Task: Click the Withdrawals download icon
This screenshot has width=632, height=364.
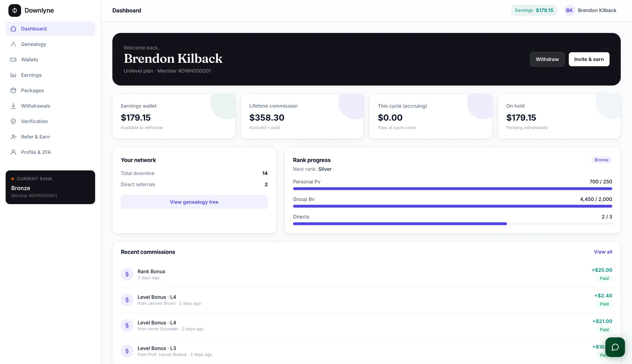Action: (x=13, y=106)
